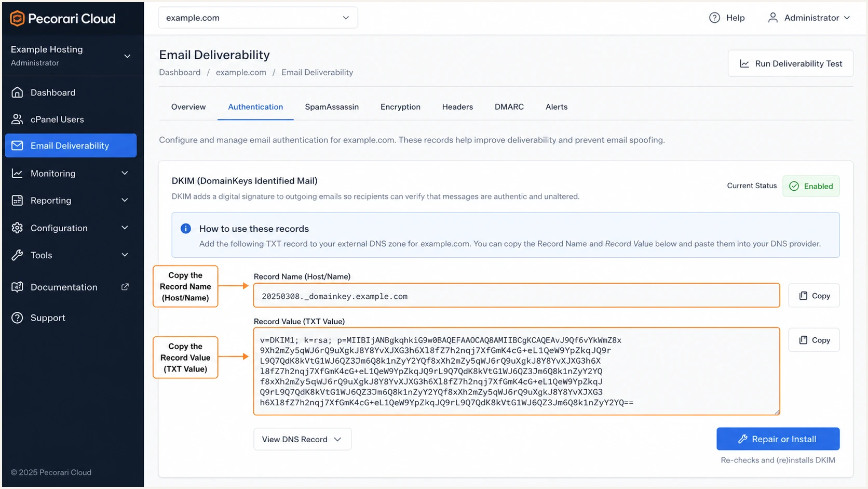Click the info icon in How to use box

[x=185, y=229]
